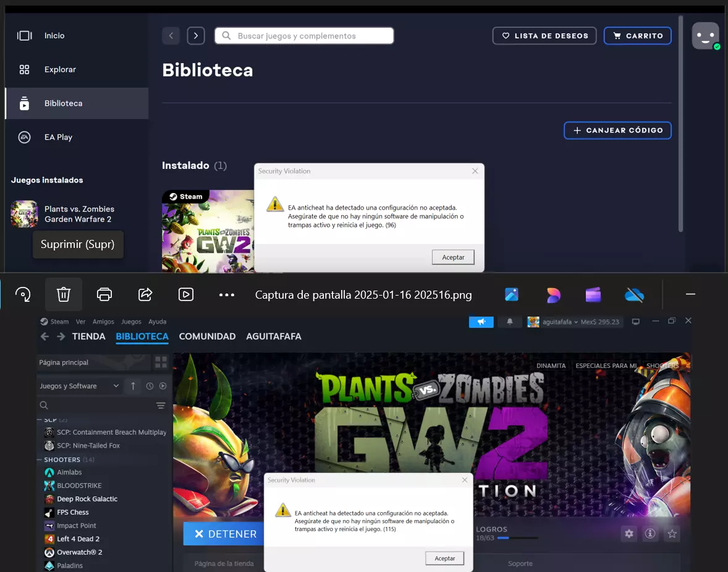Screen dimensions: 728x572
Task: Click the ready-to-play icon in Steam library
Action: (x=163, y=386)
